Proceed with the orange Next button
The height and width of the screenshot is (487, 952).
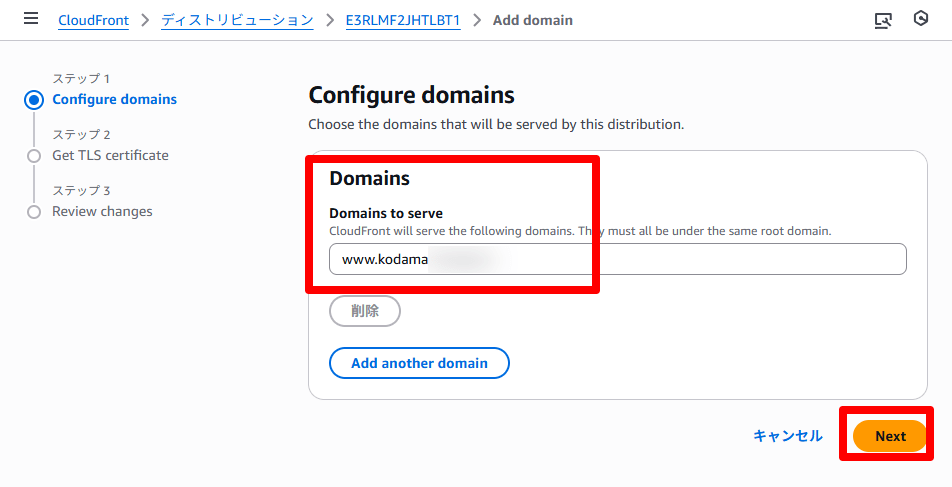pyautogui.click(x=890, y=436)
